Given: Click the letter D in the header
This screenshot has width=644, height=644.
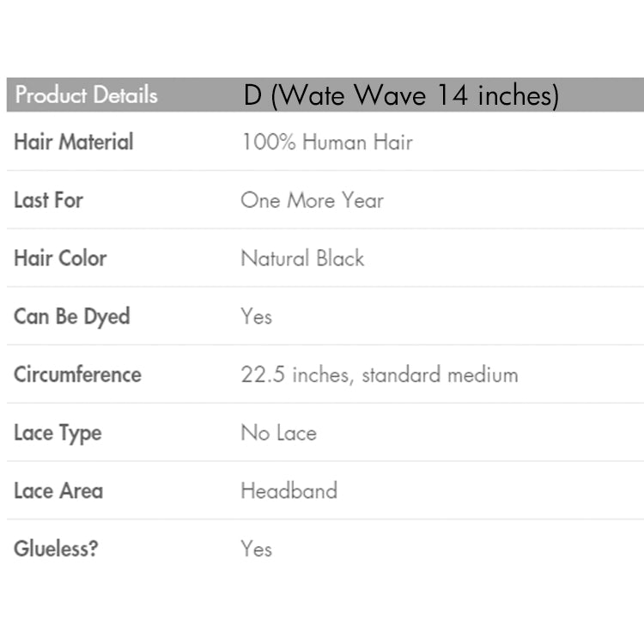Looking at the screenshot, I should point(252,95).
